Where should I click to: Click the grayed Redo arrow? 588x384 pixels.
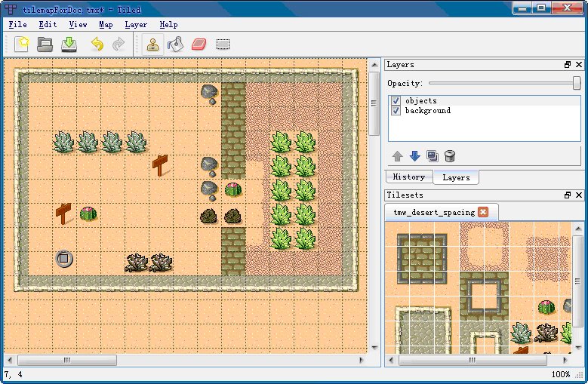[x=119, y=45]
